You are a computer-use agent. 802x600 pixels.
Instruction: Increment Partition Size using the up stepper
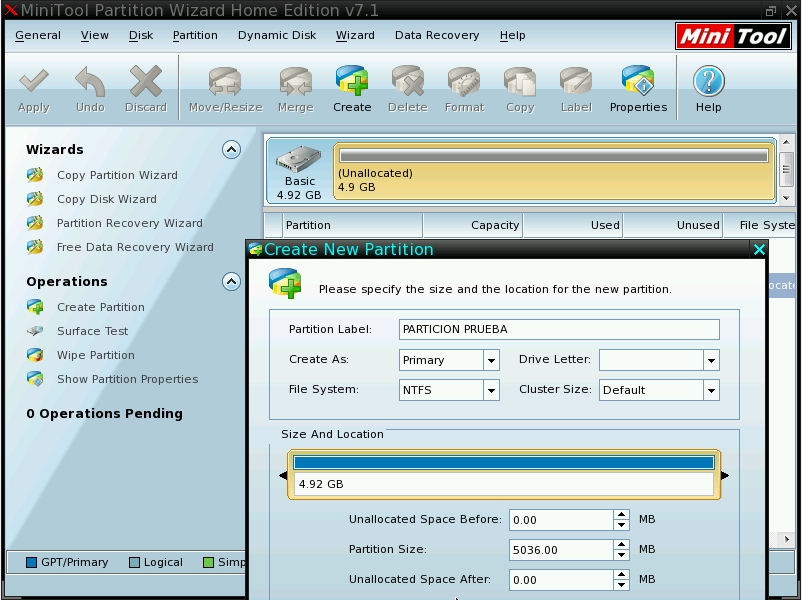[622, 543]
